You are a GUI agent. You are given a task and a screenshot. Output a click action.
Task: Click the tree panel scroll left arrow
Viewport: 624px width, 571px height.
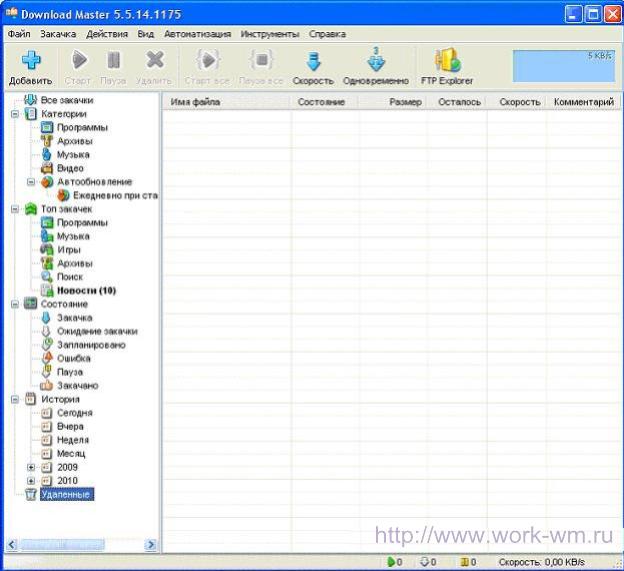coord(12,544)
